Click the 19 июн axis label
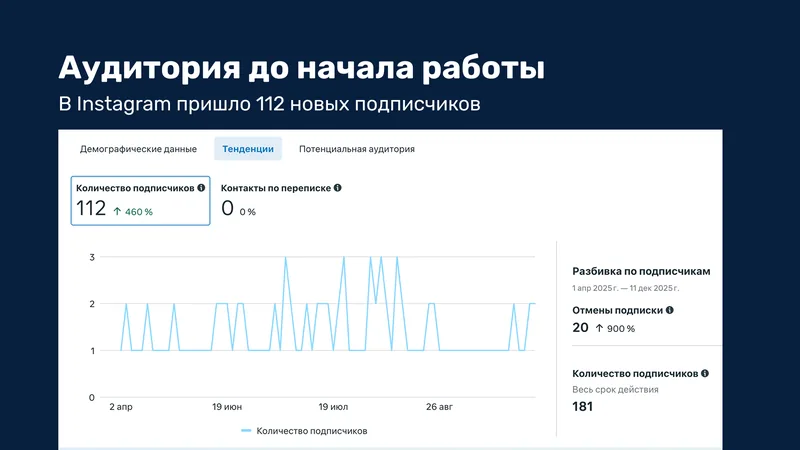Screen dimensions: 800x450 227,407
